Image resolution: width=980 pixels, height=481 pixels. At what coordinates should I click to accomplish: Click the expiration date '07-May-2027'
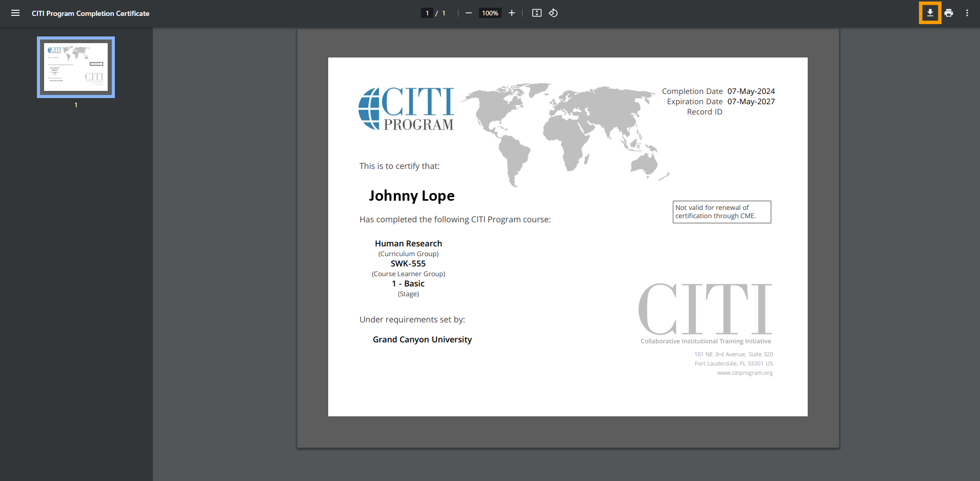pos(751,102)
